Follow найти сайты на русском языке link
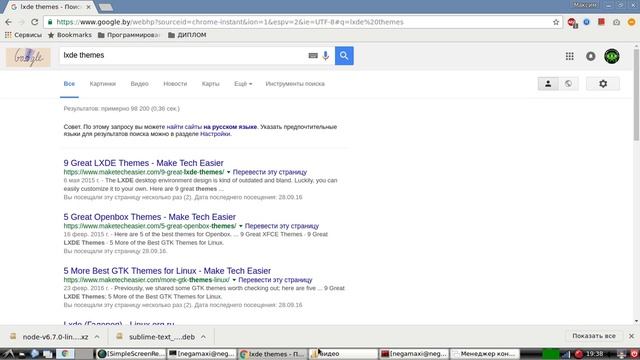 click(x=212, y=127)
